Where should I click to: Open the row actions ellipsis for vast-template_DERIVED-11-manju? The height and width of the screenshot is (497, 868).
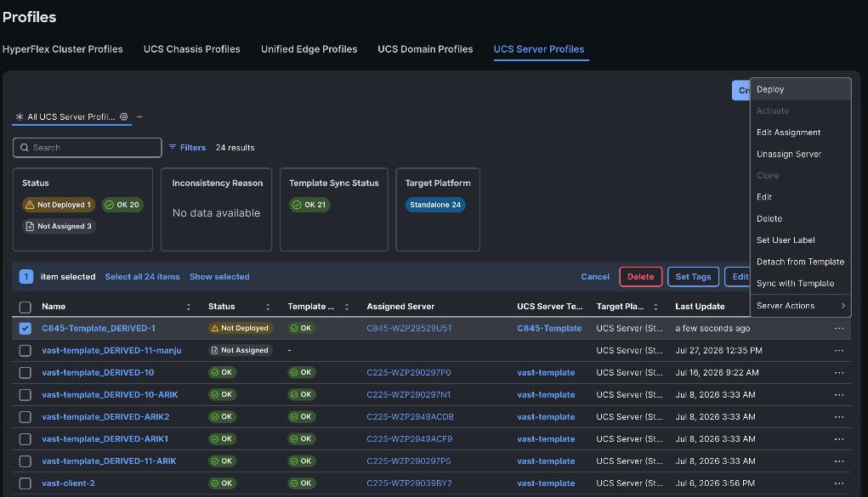coord(838,350)
